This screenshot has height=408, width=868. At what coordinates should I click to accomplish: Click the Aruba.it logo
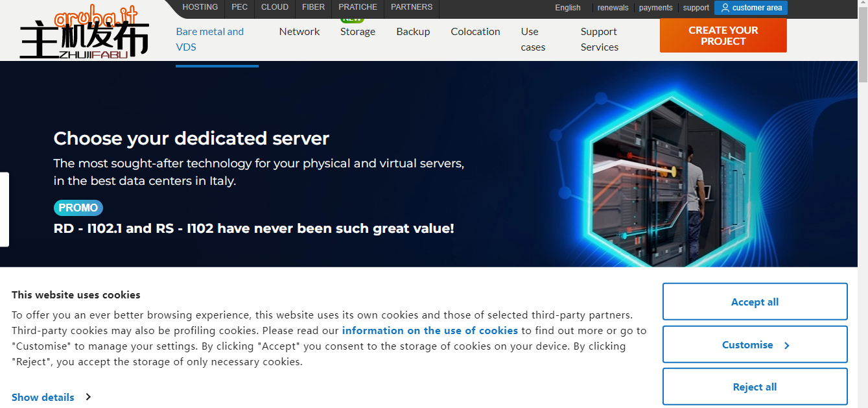tap(84, 34)
